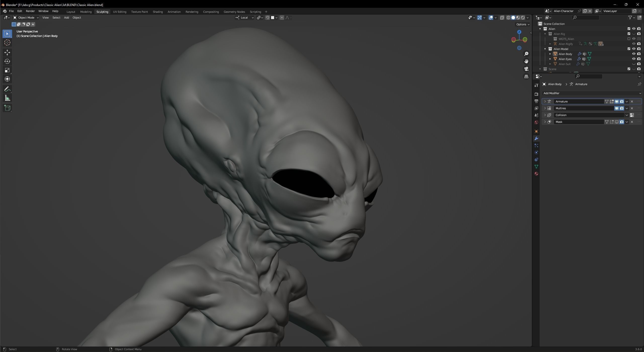Screen dimensions: 644x352
Task: Activate the Rotate tool
Action: coord(7,61)
